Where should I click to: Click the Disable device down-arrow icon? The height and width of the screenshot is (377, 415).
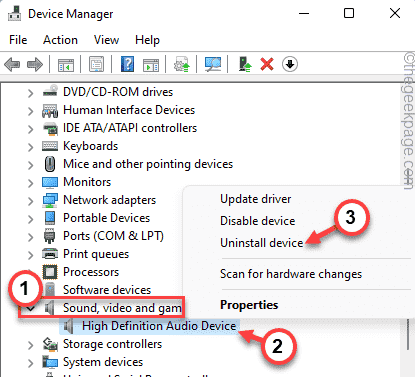pyautogui.click(x=290, y=64)
